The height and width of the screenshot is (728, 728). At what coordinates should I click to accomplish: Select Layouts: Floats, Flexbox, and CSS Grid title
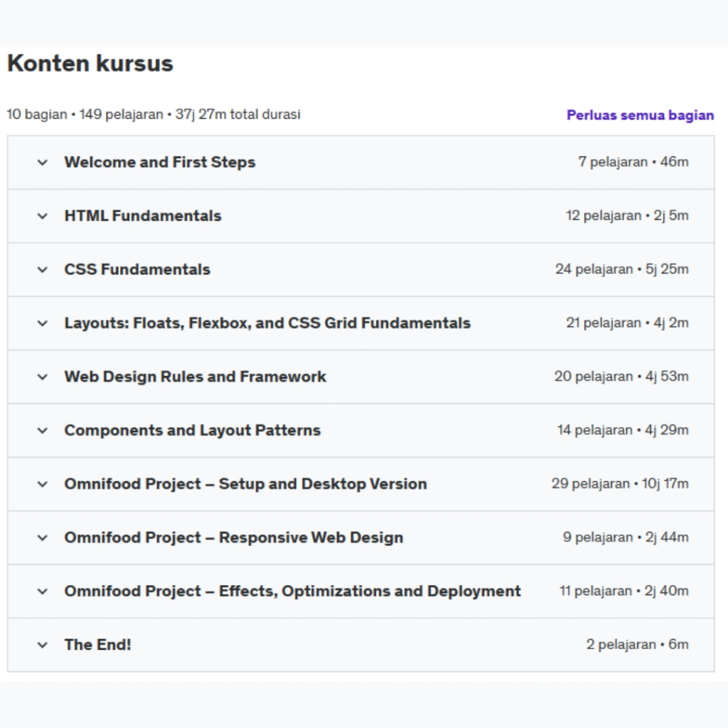(267, 323)
